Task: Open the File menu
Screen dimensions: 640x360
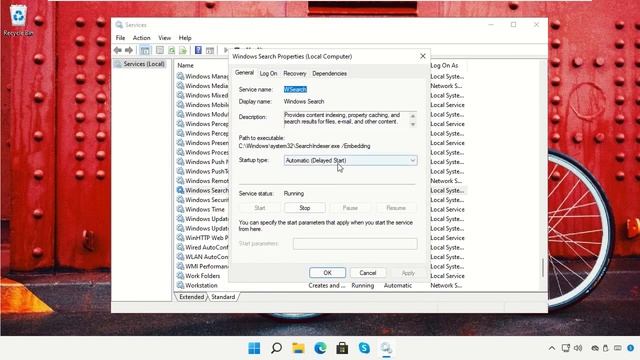Action: [x=120, y=38]
